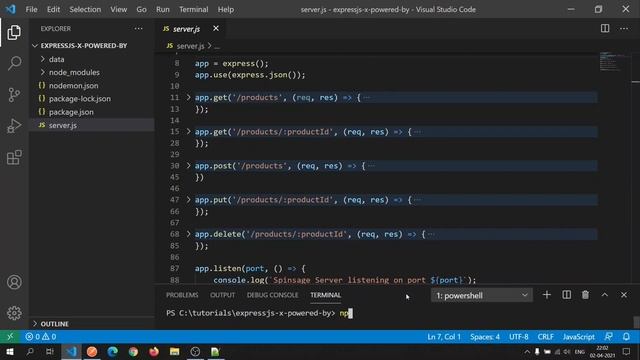Open the Extensions view

click(14, 157)
